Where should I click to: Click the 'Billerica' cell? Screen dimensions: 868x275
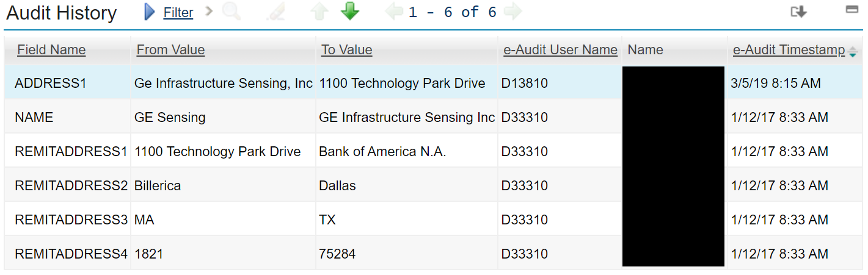[x=158, y=185]
